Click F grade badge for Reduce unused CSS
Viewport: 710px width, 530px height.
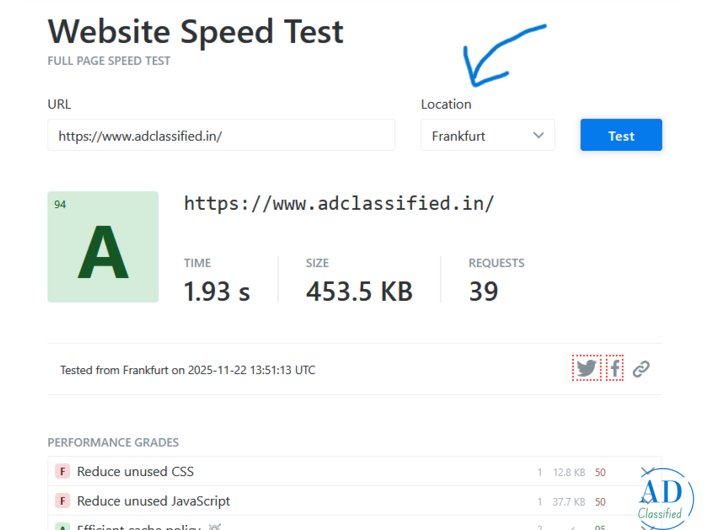(x=62, y=472)
